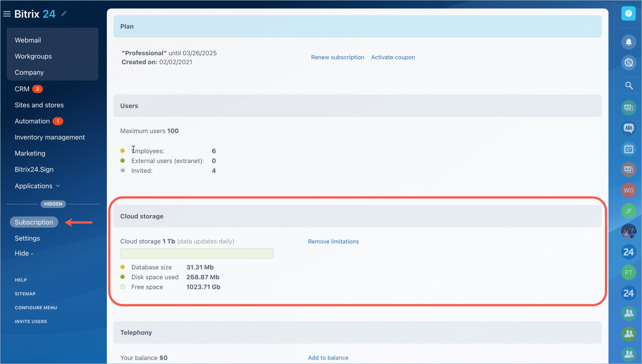Open the CRM menu item
642x364 pixels.
point(22,89)
